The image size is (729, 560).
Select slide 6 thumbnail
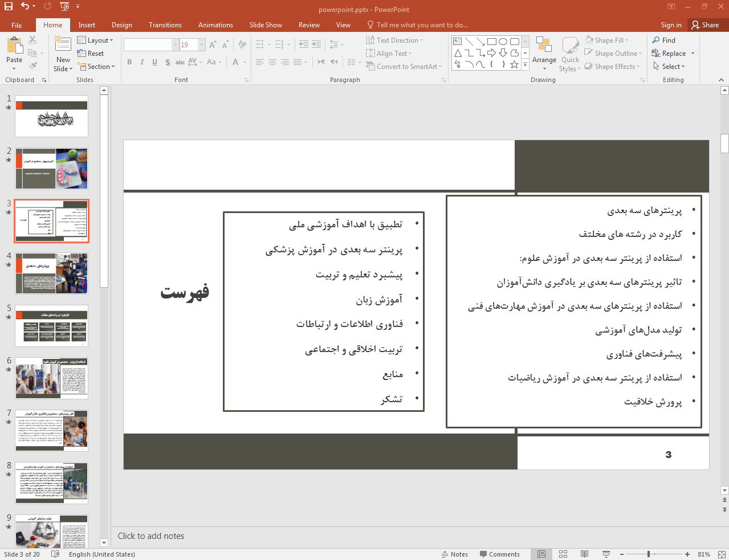(x=51, y=378)
